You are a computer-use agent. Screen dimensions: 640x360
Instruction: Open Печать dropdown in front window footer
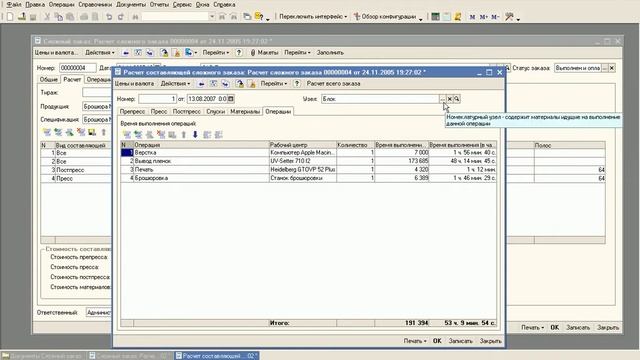(x=415, y=341)
